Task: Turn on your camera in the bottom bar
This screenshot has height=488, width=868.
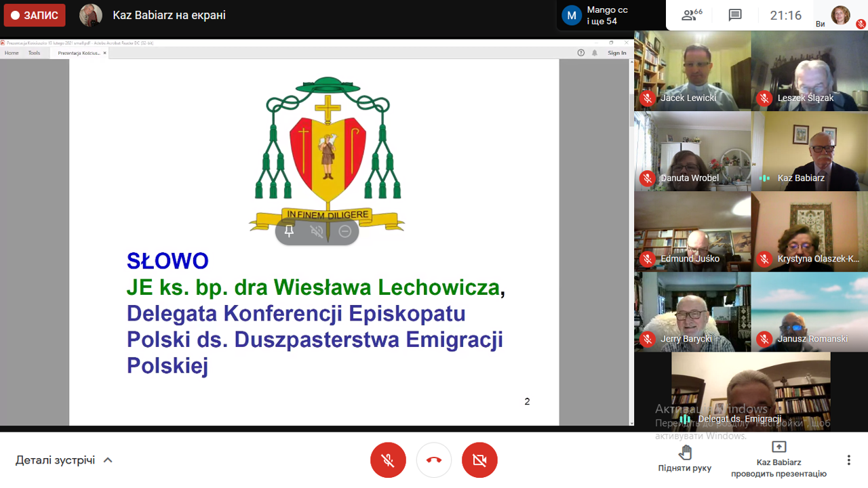Action: 479,460
